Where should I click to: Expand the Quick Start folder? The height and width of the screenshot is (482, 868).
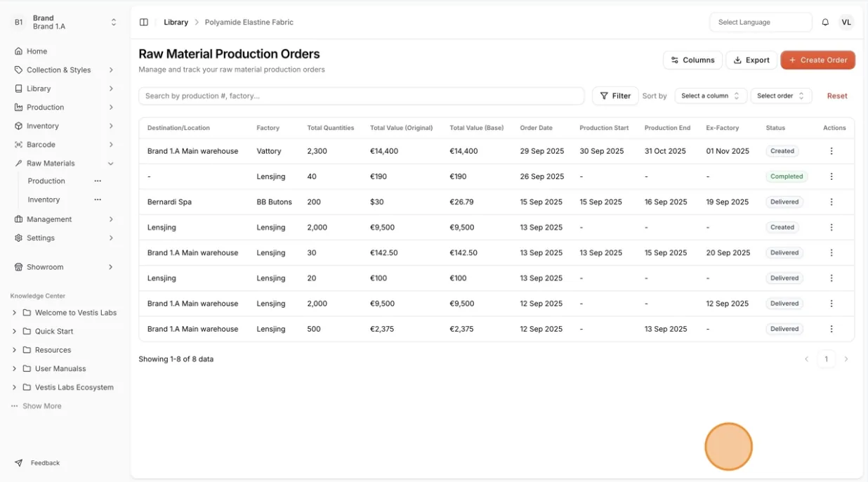click(14, 332)
